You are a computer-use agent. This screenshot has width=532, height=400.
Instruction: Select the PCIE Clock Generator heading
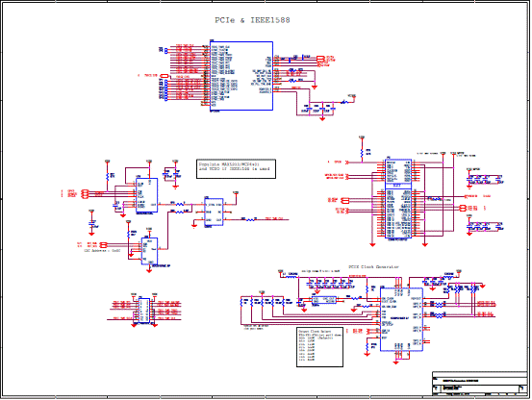pos(374,267)
